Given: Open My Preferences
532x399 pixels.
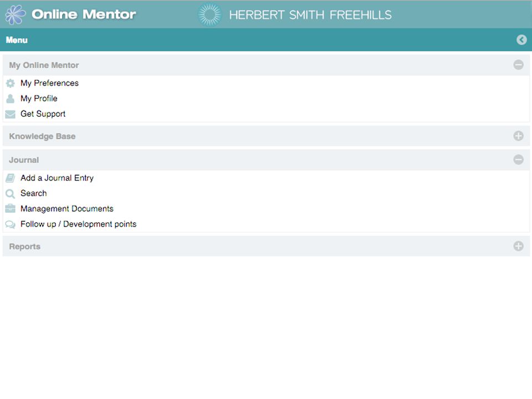Looking at the screenshot, I should (x=49, y=83).
